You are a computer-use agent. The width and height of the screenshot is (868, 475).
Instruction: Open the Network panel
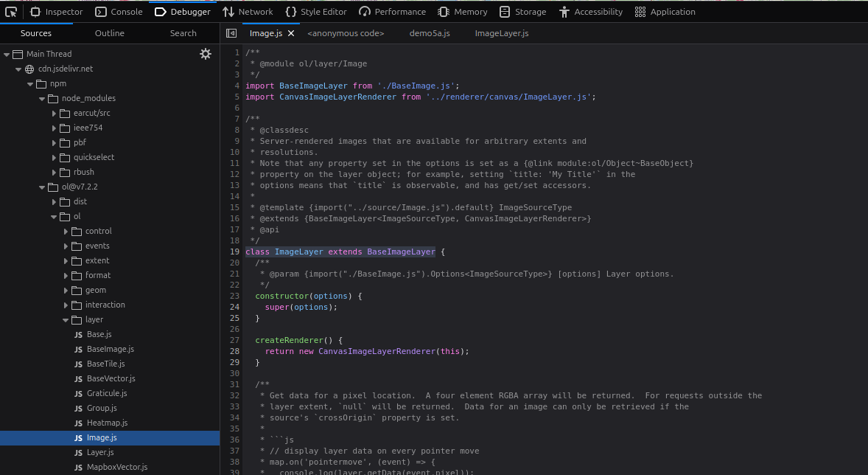248,12
